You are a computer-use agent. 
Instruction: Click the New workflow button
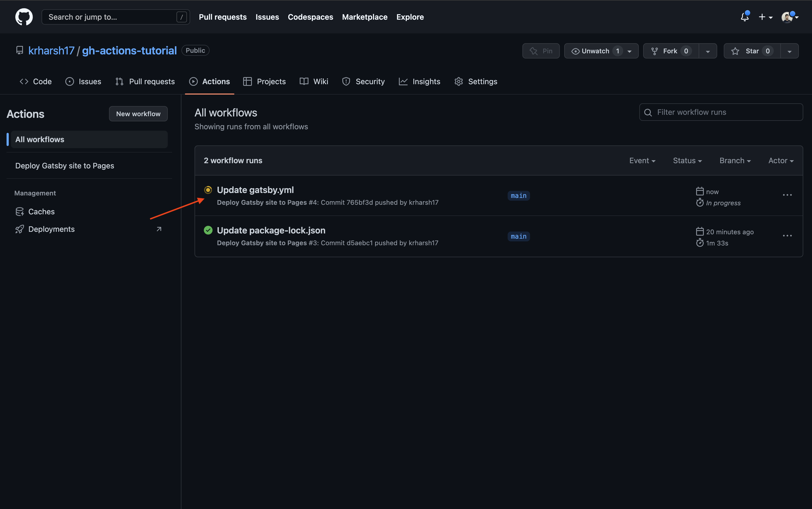pyautogui.click(x=138, y=114)
